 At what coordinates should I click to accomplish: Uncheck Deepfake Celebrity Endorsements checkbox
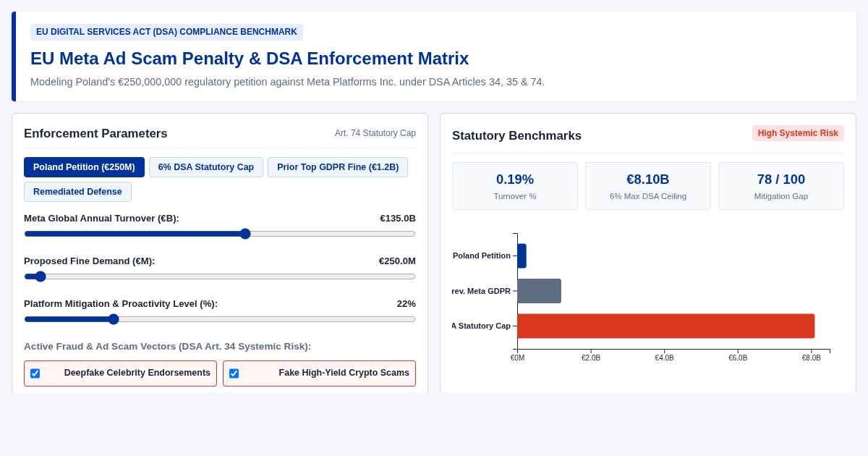35,373
